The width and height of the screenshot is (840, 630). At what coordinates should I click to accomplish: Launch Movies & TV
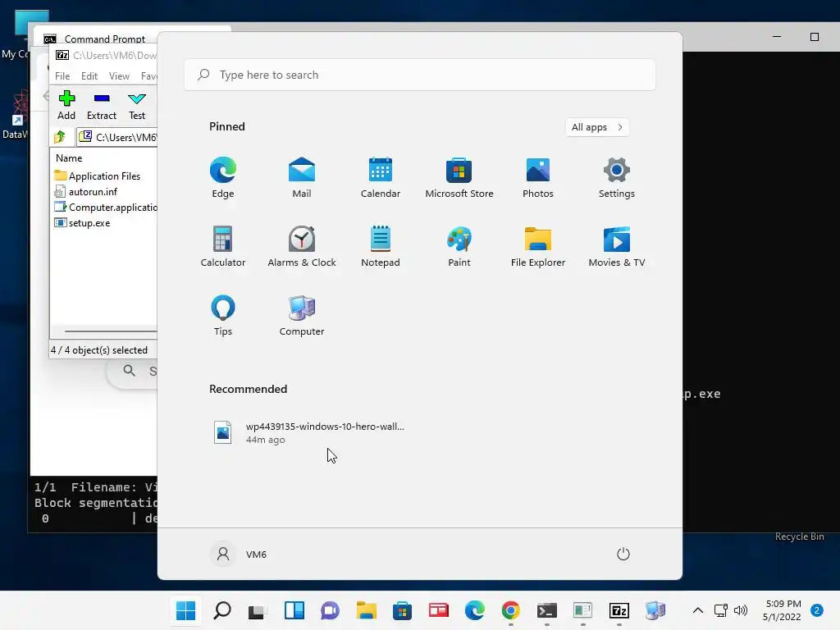click(617, 246)
